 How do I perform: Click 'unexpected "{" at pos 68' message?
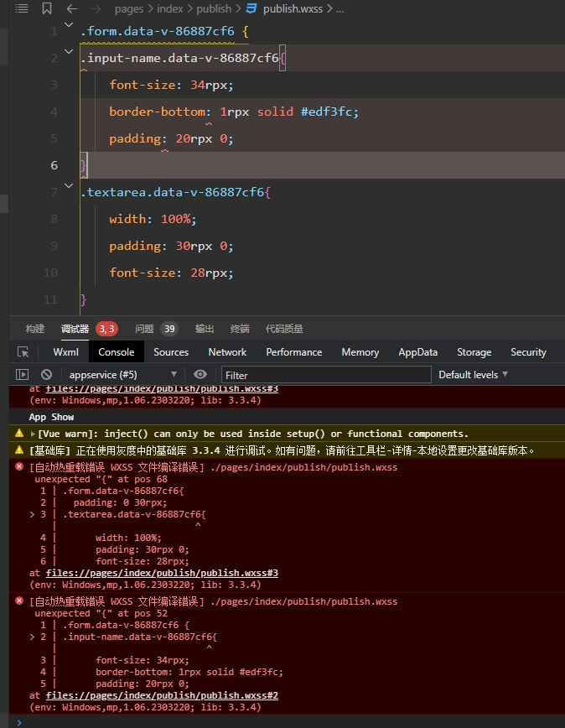pyautogui.click(x=101, y=479)
